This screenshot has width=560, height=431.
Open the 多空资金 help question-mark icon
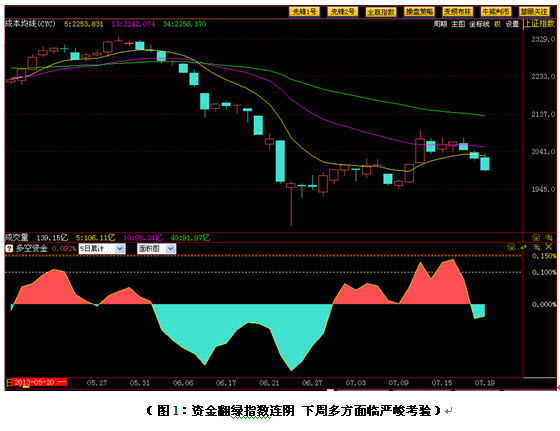(9, 248)
